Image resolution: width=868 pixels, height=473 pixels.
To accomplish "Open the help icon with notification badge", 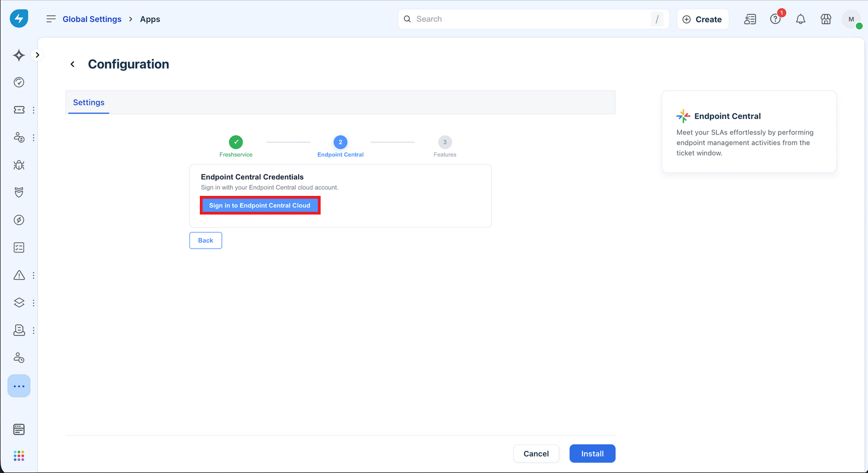I will click(x=775, y=19).
